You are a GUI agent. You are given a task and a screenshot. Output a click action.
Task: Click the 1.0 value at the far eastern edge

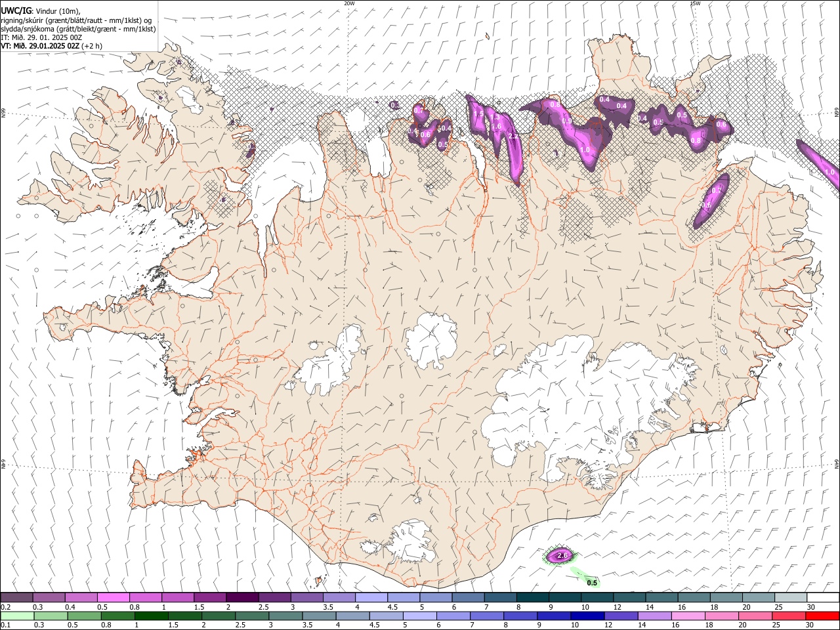pyautogui.click(x=829, y=172)
